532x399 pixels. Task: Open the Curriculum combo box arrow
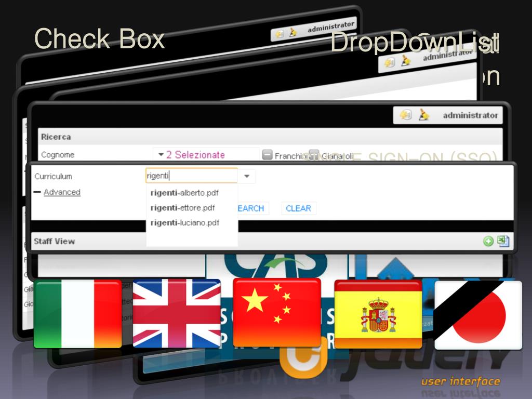click(247, 176)
